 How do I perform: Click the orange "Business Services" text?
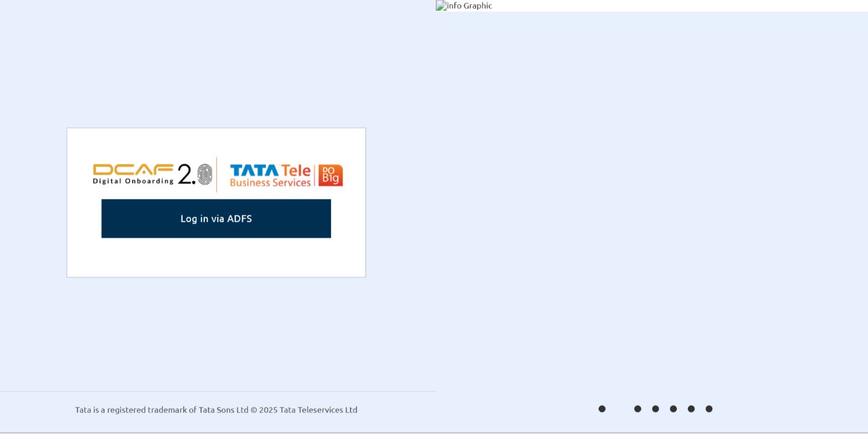[x=270, y=183]
